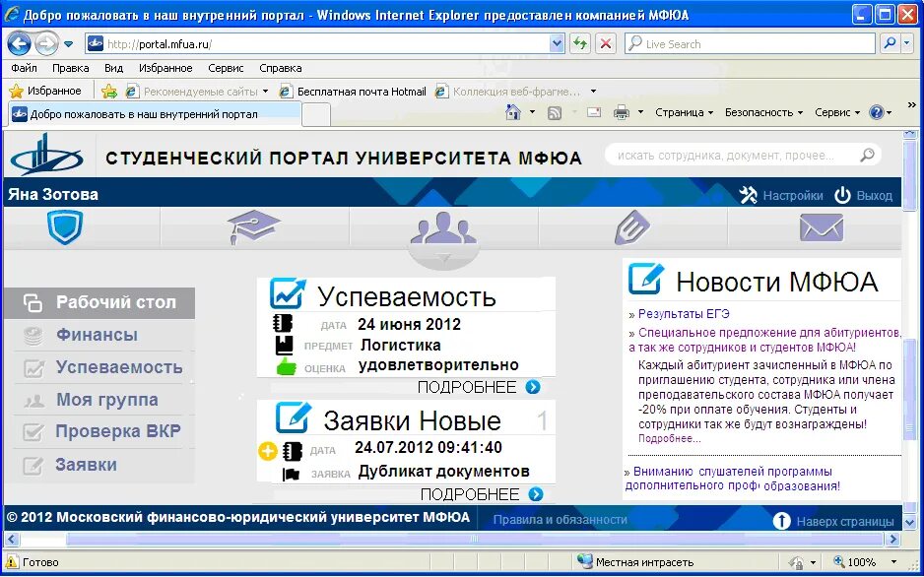Open search provider dropdown next to magnifier

coord(907,43)
